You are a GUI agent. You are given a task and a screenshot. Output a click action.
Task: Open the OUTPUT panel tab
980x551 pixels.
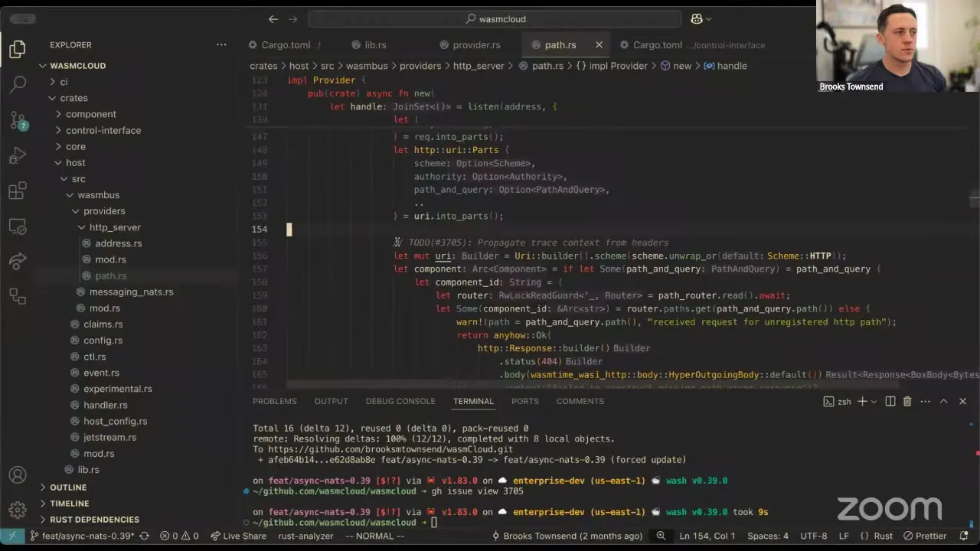click(x=331, y=401)
